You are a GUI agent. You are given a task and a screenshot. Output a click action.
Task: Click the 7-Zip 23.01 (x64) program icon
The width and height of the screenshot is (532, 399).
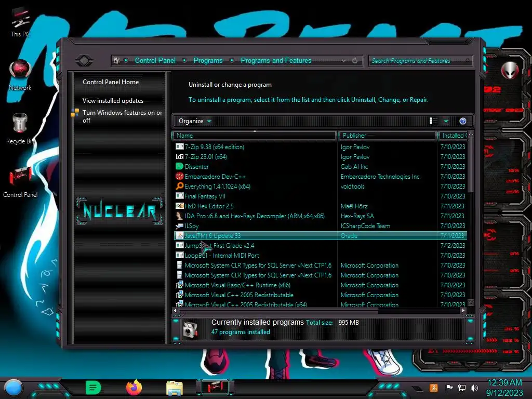pos(179,157)
